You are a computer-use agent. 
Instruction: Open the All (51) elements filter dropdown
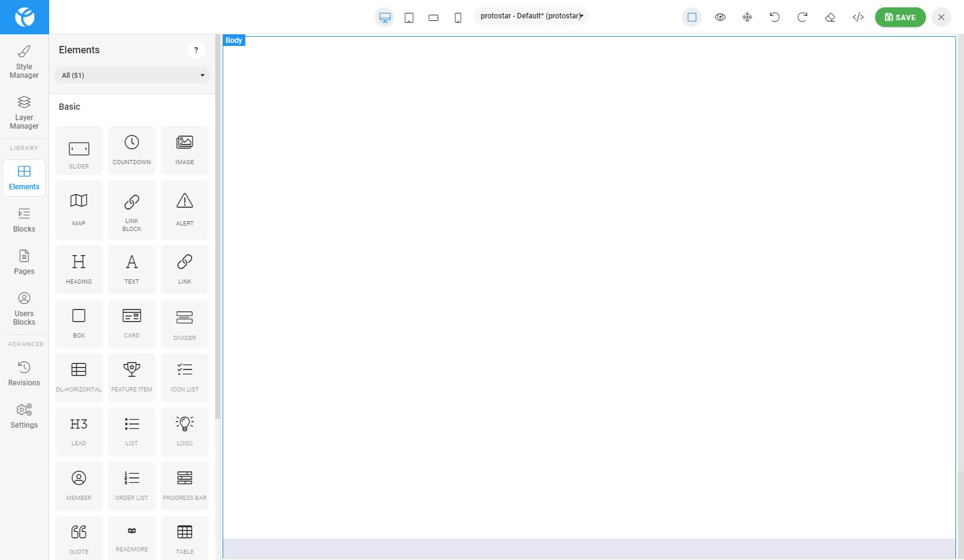(x=132, y=75)
